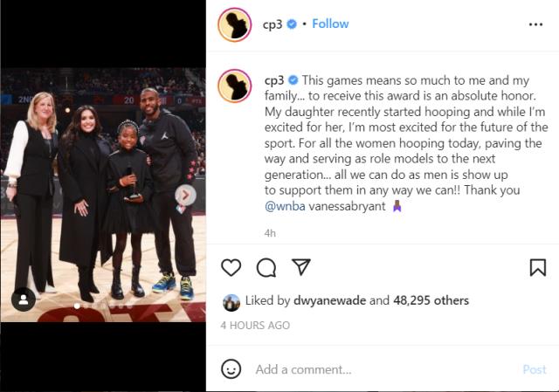The image size is (559, 392).
Task: Open comments via speech bubble icon
Action: click(x=266, y=268)
